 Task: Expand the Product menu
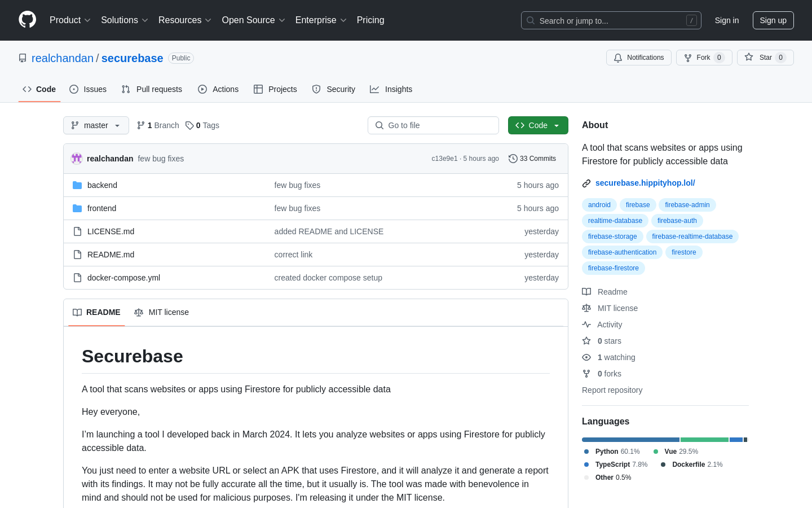point(70,20)
